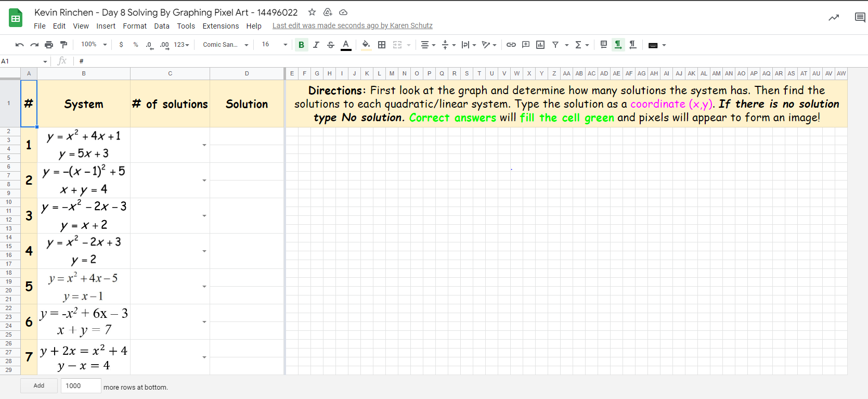Open the zoom level 100% dropdown

point(94,45)
